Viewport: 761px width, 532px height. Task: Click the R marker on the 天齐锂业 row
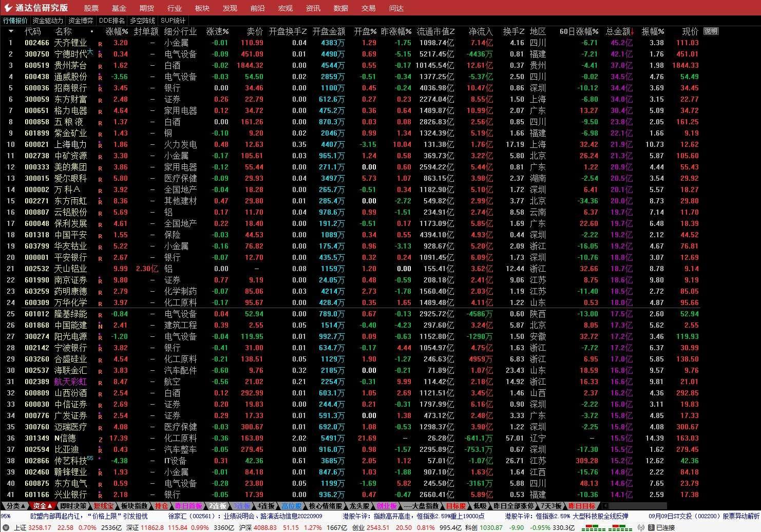[100, 44]
